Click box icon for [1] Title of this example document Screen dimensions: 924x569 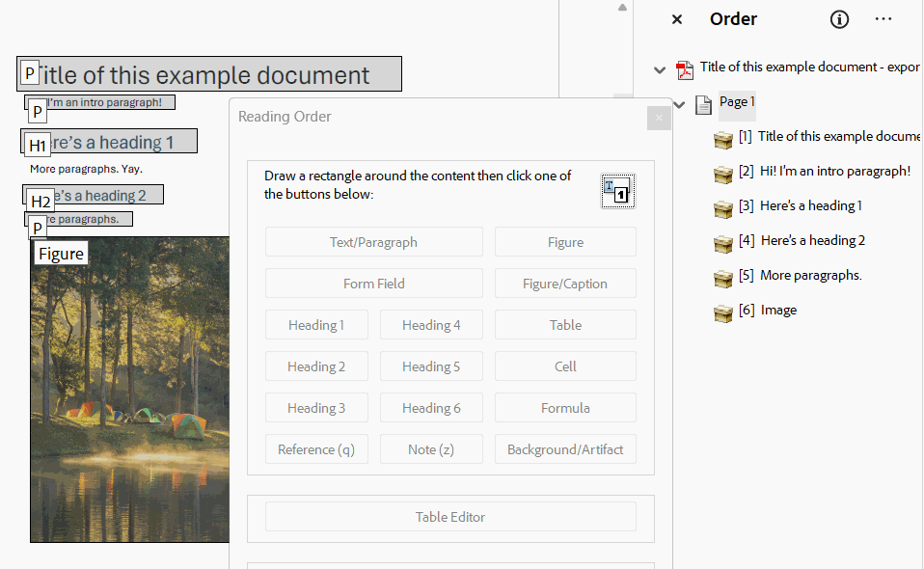coord(723,140)
